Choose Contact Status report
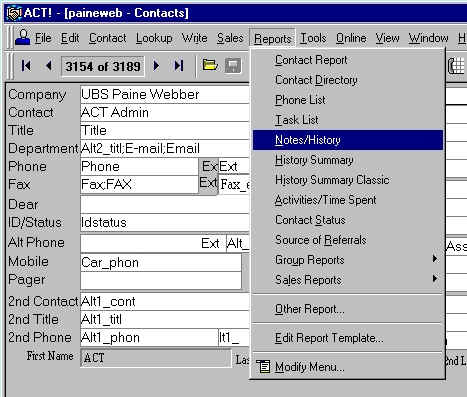Viewport: 467px width, 397px height. point(348,220)
